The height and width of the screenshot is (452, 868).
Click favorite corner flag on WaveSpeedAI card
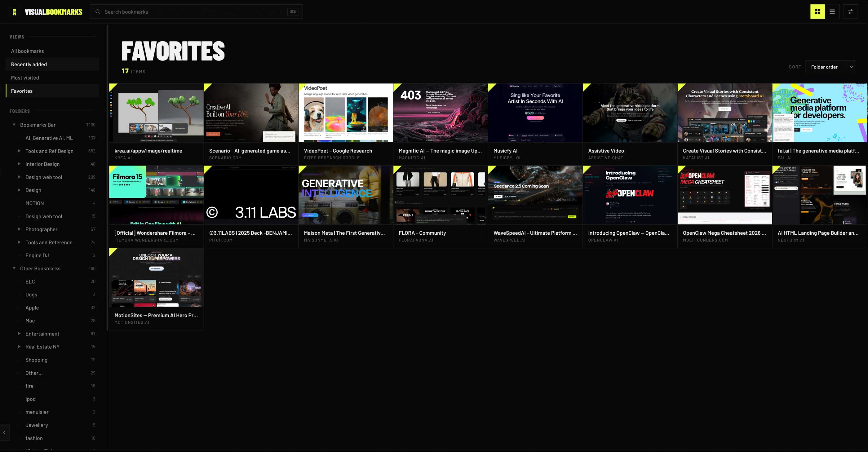(491, 169)
